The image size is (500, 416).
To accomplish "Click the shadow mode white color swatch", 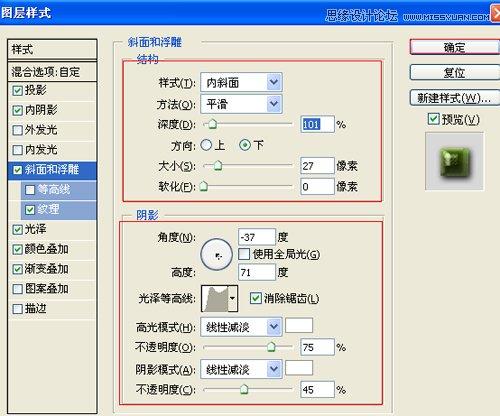I will pyautogui.click(x=299, y=368).
